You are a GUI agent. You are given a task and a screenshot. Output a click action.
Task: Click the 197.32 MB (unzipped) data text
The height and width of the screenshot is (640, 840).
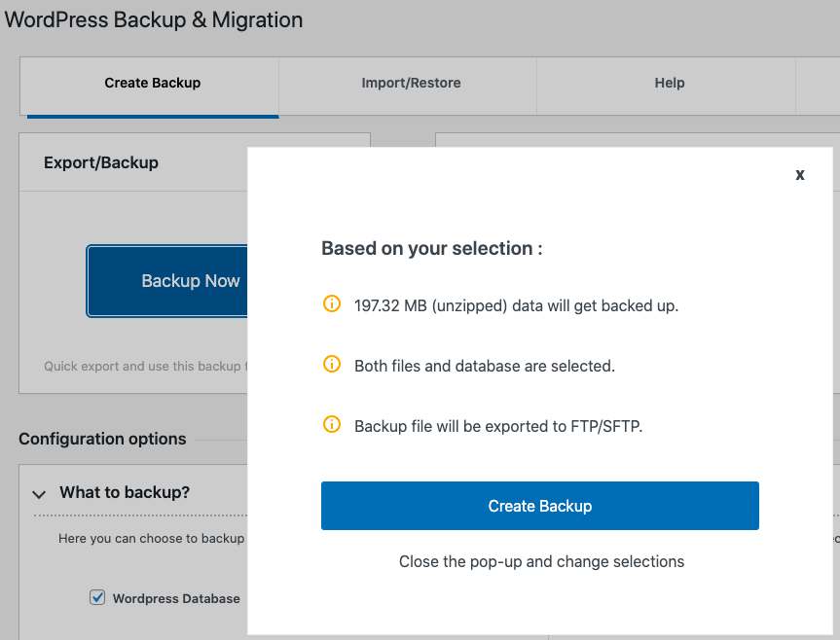click(516, 305)
